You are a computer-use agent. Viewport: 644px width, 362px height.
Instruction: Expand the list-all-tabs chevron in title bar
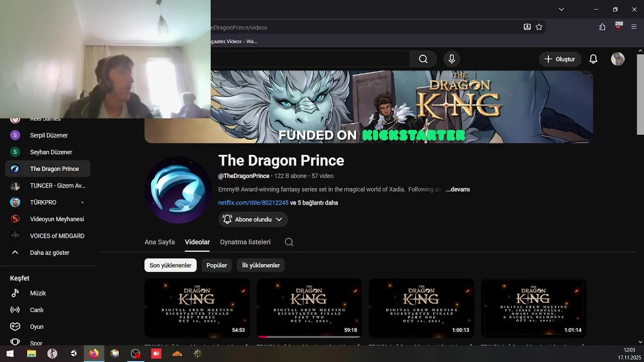(561, 9)
